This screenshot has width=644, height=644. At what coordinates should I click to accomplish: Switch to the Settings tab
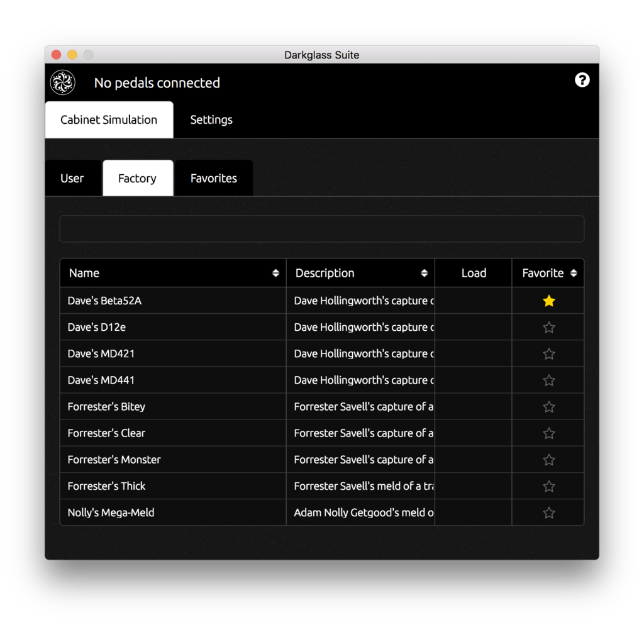point(211,120)
